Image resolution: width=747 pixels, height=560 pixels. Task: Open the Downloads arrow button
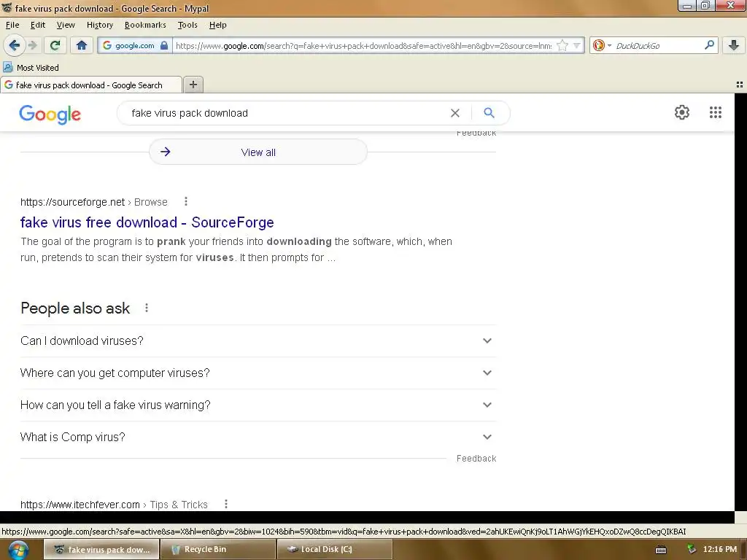[x=734, y=45]
